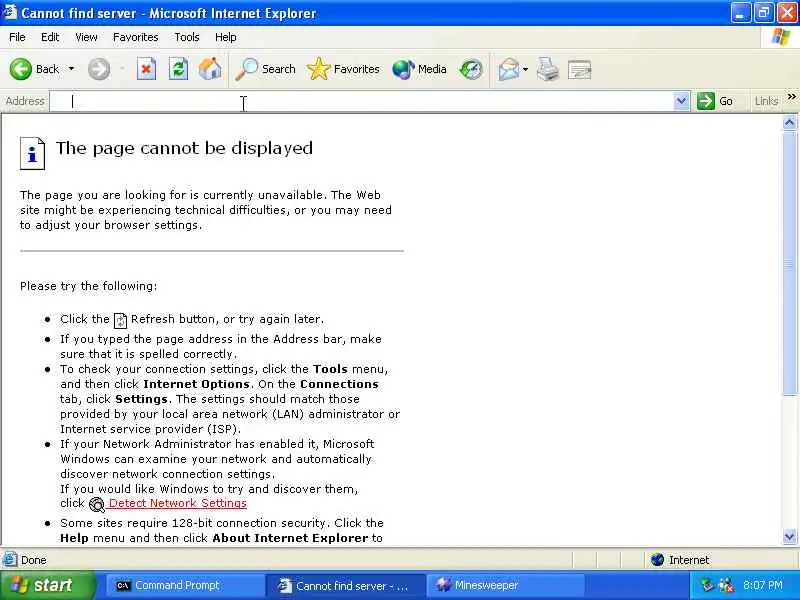The height and width of the screenshot is (600, 800).
Task: Click the Done status page icon
Action: pos(9,560)
